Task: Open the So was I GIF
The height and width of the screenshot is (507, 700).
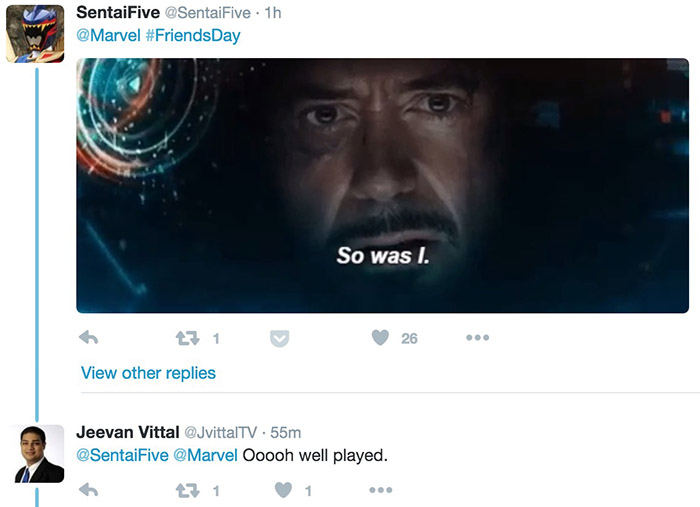Action: (382, 186)
